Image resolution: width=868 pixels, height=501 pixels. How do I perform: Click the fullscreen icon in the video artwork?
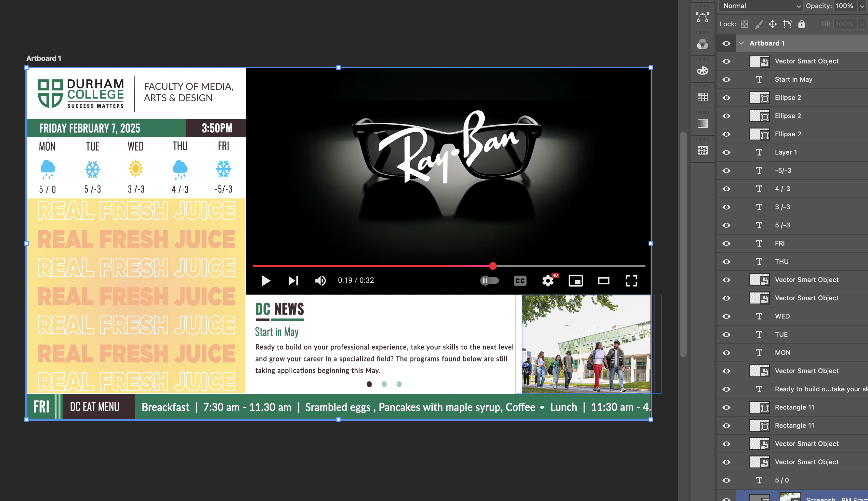[x=631, y=281]
